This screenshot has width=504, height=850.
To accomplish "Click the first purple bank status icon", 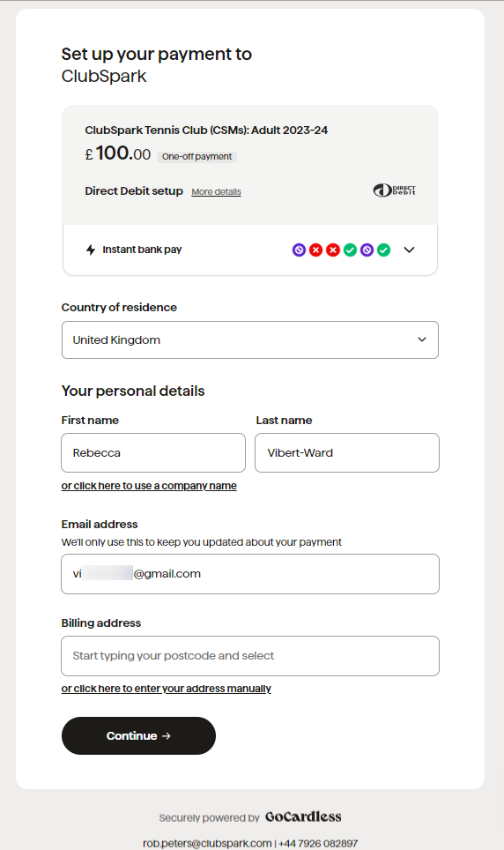I will 300,250.
